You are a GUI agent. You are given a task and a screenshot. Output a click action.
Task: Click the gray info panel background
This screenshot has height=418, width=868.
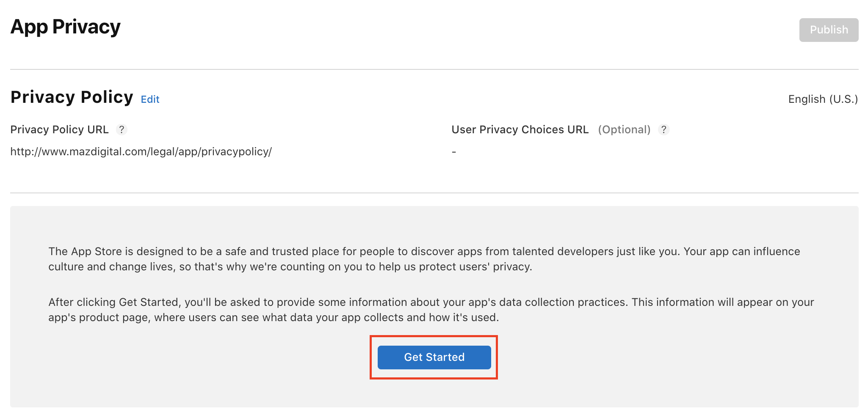pos(434,224)
